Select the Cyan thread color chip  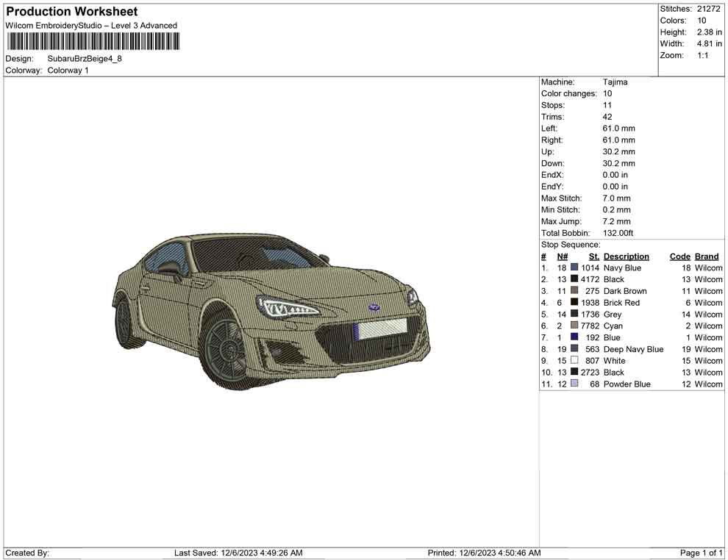574,326
